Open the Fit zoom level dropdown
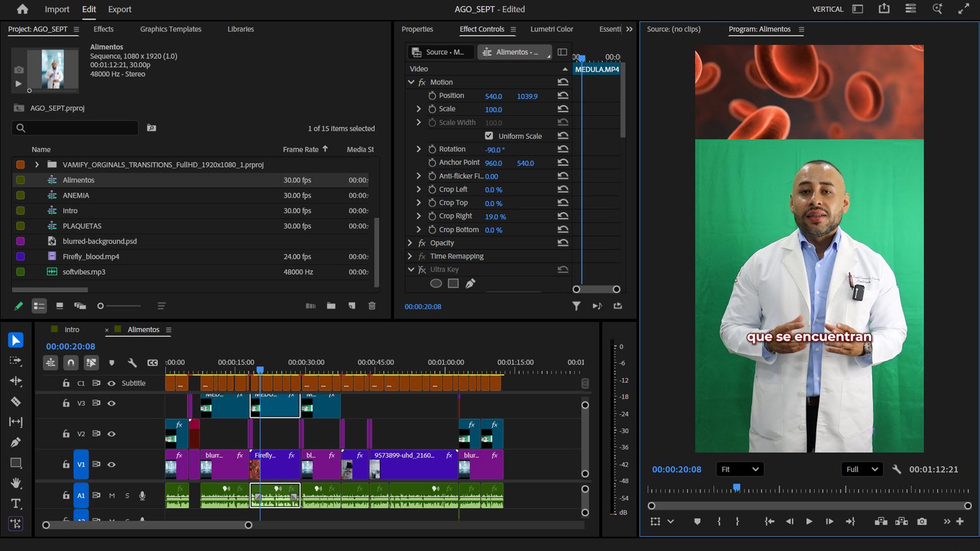The width and height of the screenshot is (980, 551). pos(739,470)
